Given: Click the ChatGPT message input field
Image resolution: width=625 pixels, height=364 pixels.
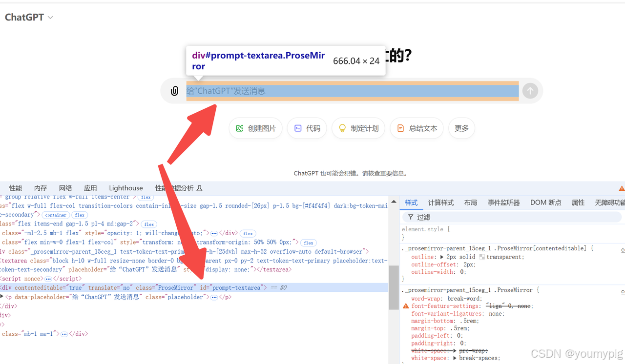Looking at the screenshot, I should pos(352,91).
